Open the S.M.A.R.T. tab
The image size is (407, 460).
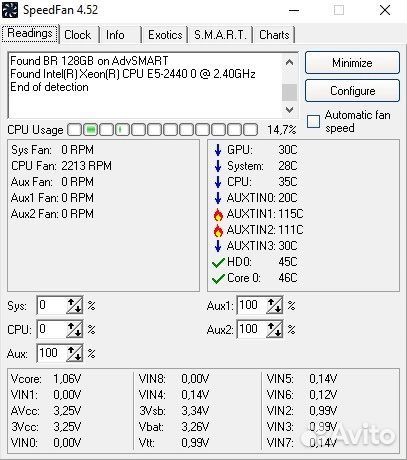(220, 35)
